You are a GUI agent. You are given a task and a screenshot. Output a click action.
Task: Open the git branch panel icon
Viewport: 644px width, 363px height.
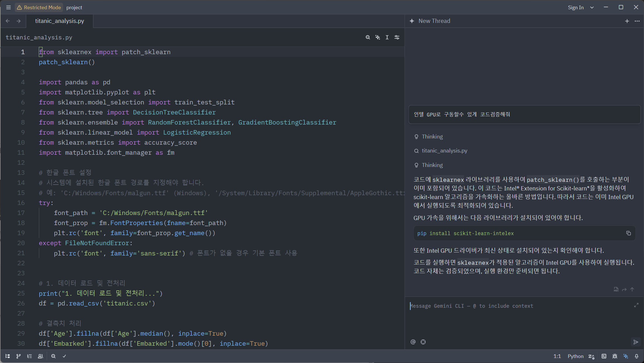pos(18,356)
